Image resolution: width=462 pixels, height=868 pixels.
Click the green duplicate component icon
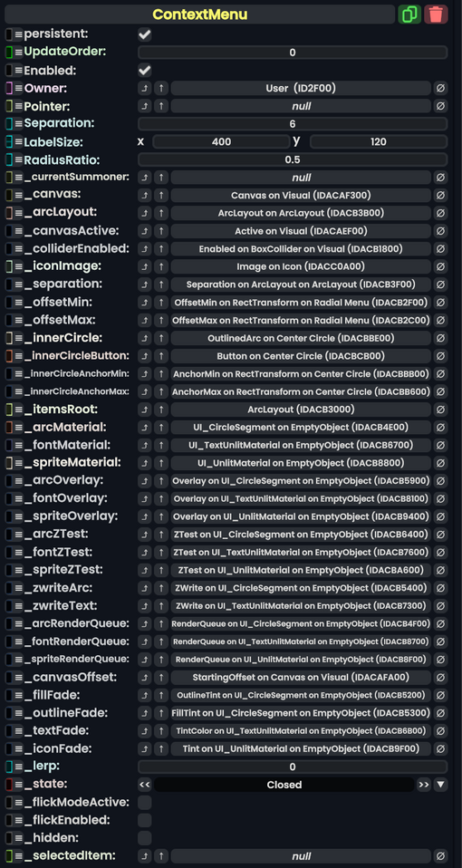409,14
